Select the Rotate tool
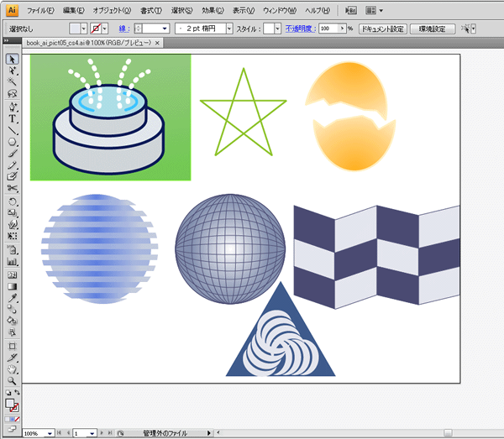Screen dimensions: 504x439 click(13, 201)
